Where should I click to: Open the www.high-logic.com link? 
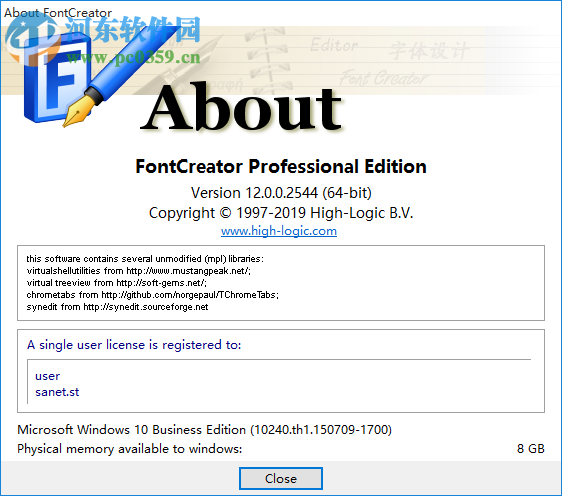(x=279, y=231)
